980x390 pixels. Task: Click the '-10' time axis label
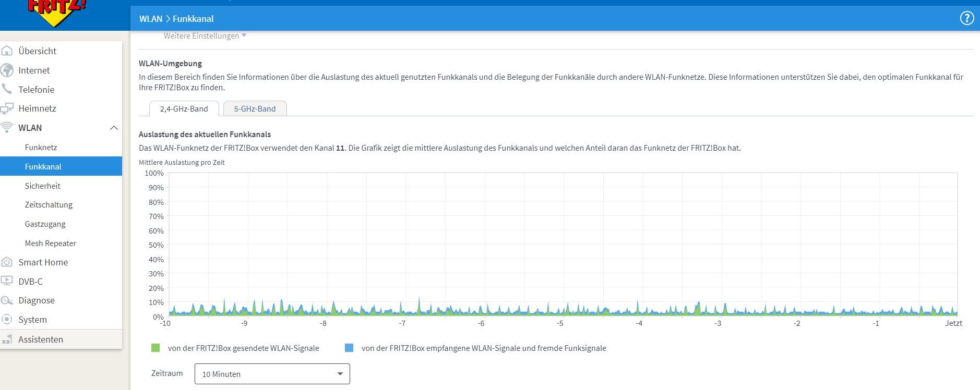coord(165,323)
